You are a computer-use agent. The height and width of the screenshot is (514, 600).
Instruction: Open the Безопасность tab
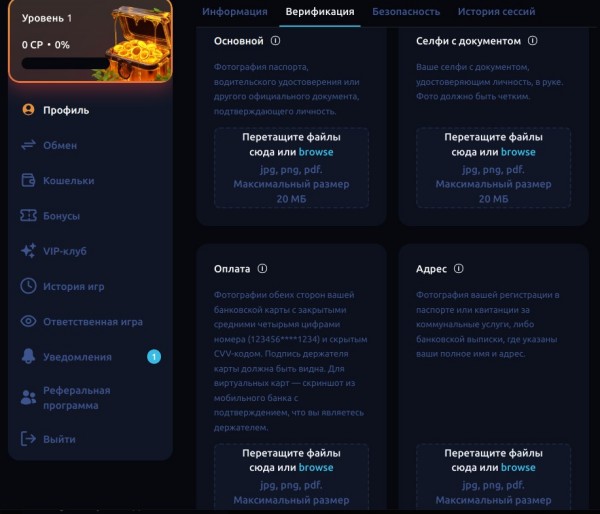(x=406, y=12)
